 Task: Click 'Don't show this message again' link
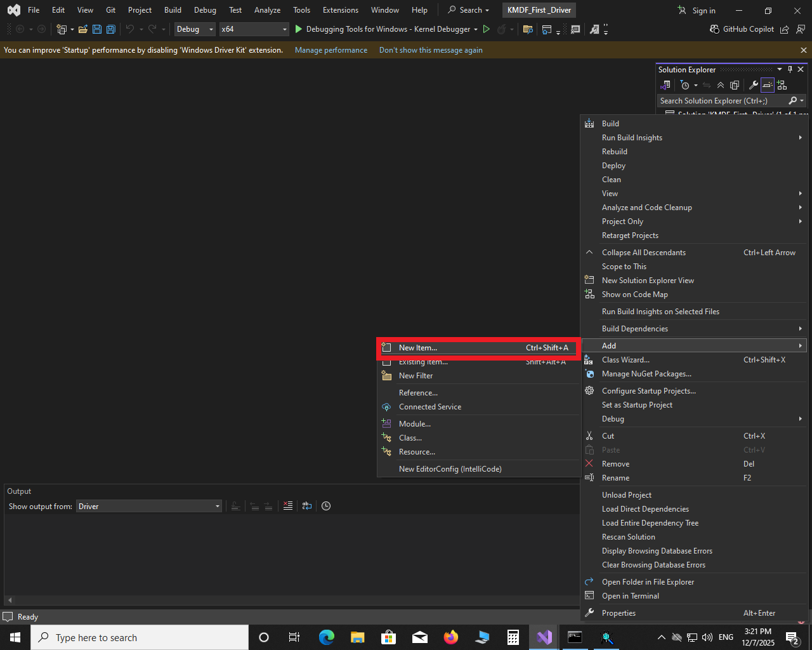pyautogui.click(x=430, y=50)
